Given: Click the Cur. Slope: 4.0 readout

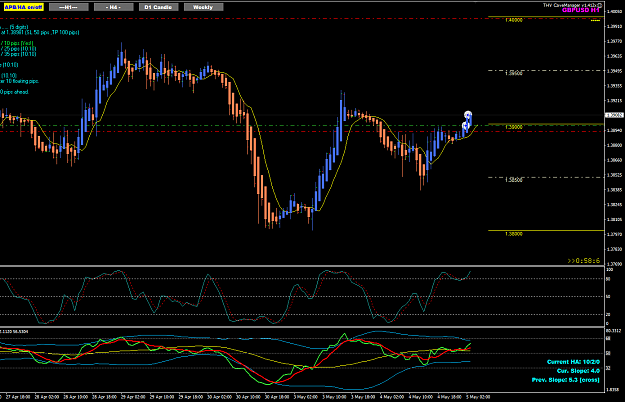Looking at the screenshot, I should 578,371.
